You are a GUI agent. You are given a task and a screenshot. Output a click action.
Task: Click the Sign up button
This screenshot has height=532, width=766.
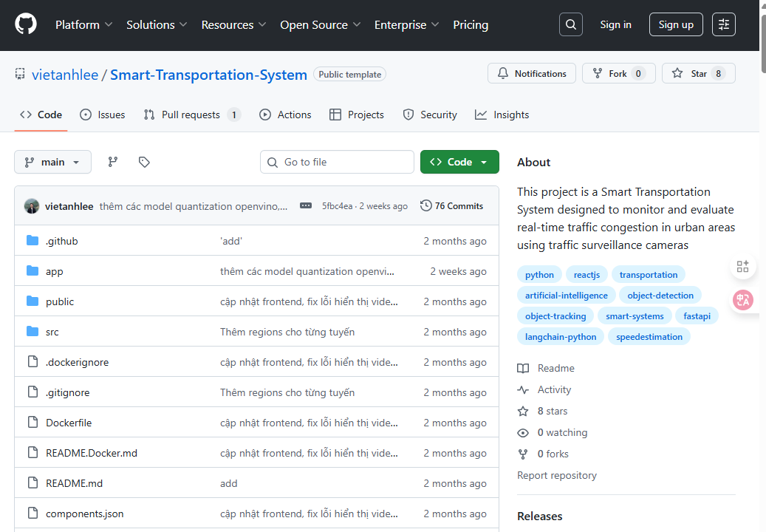pyautogui.click(x=676, y=24)
